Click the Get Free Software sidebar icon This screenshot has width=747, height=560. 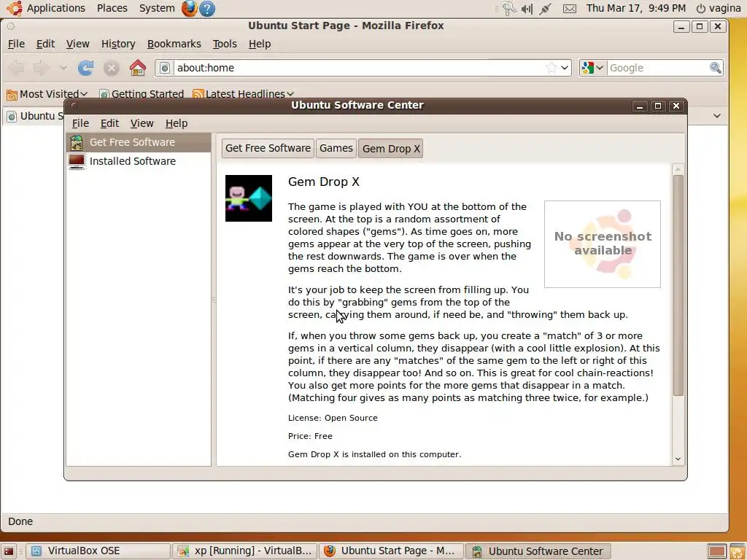click(76, 142)
